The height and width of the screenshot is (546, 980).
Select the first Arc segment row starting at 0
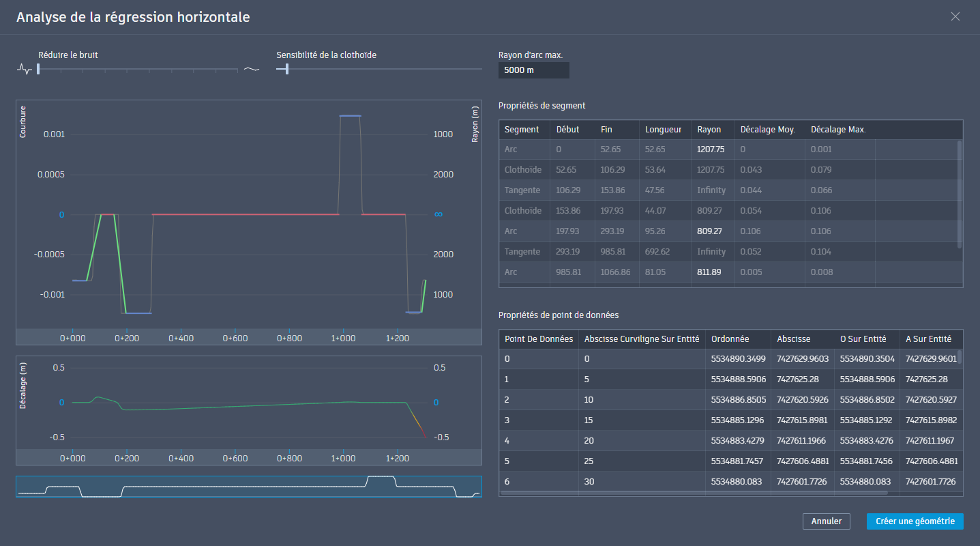pyautogui.click(x=728, y=149)
